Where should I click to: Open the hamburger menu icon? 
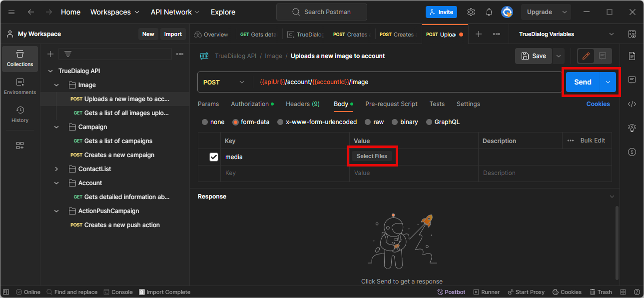click(x=11, y=12)
